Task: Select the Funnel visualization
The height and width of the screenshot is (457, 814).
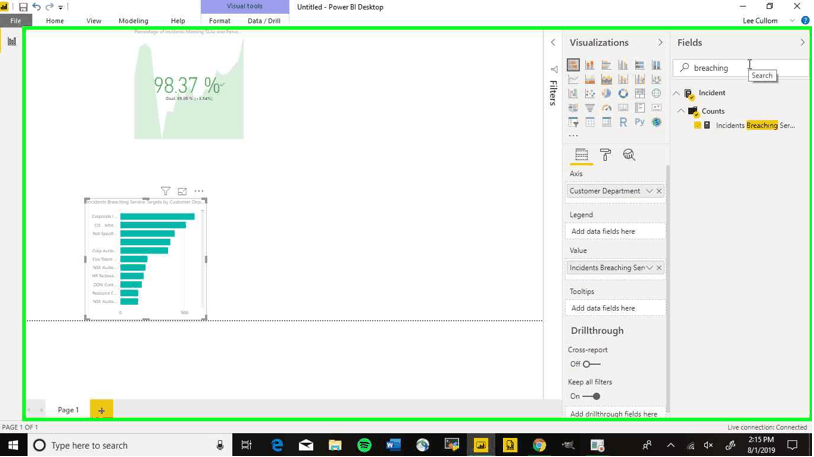Action: [590, 108]
